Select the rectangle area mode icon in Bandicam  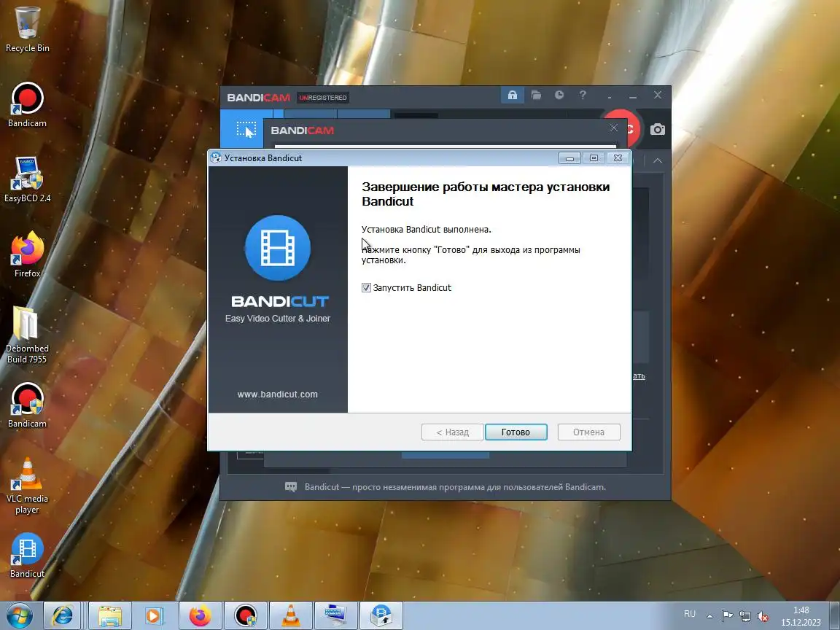pos(246,129)
